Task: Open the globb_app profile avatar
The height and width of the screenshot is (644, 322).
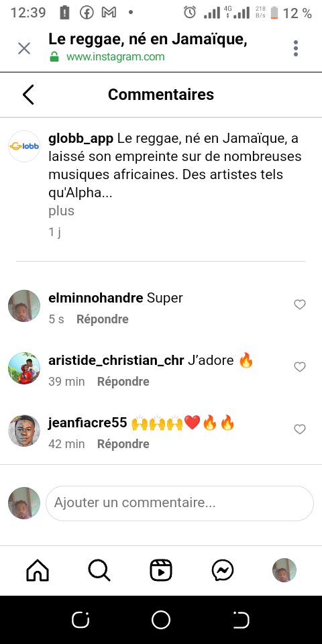Action: click(24, 146)
